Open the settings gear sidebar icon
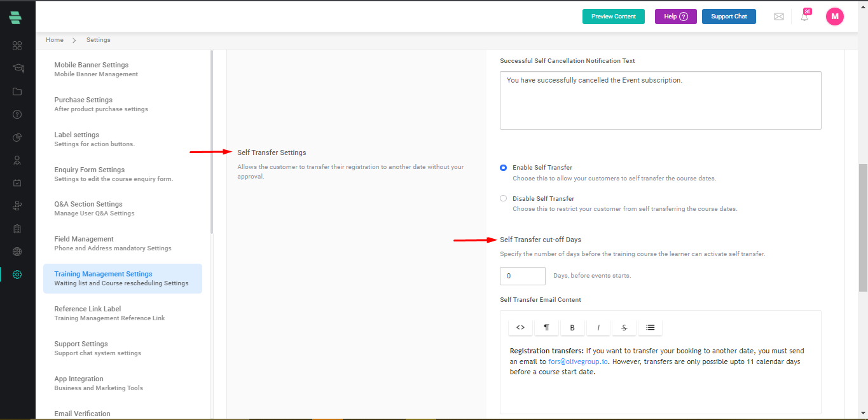Image resolution: width=868 pixels, height=420 pixels. tap(17, 274)
